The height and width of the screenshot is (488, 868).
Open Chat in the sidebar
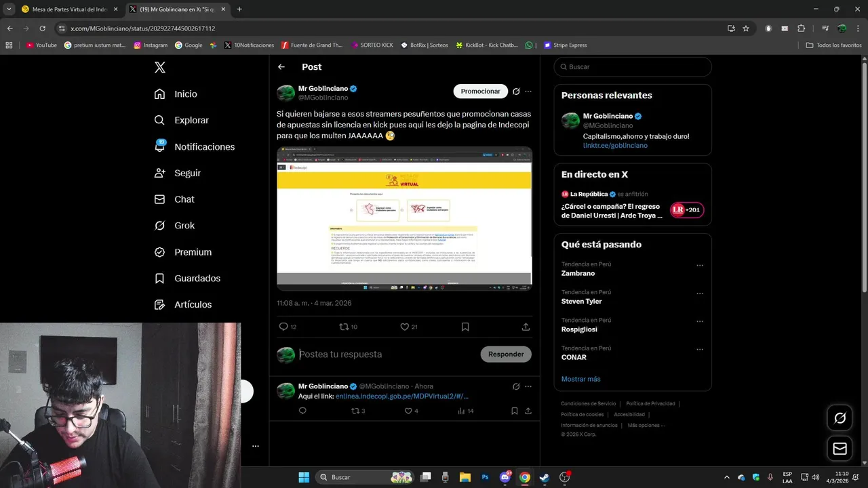(x=174, y=199)
